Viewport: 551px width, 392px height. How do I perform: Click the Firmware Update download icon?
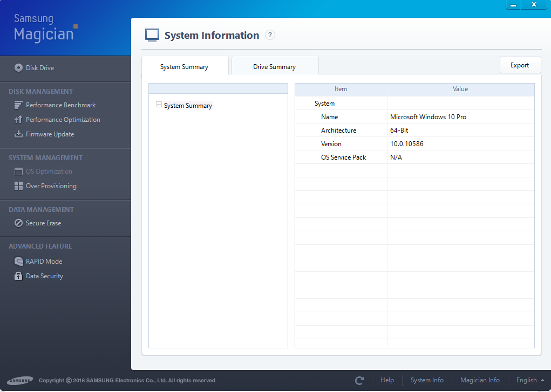(x=18, y=134)
